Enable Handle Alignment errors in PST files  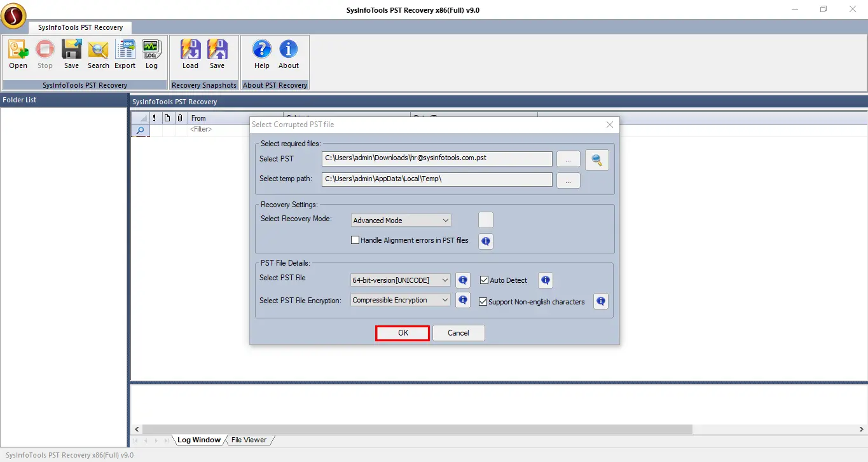click(355, 240)
